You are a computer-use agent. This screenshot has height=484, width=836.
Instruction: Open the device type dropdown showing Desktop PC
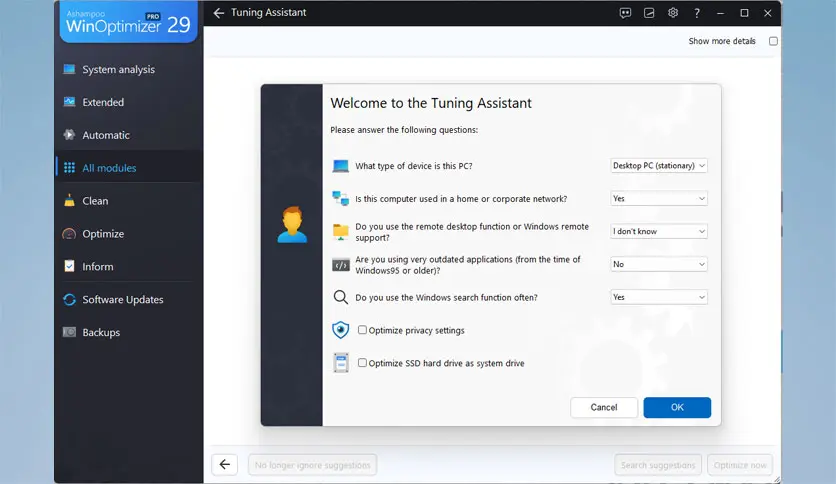point(659,166)
